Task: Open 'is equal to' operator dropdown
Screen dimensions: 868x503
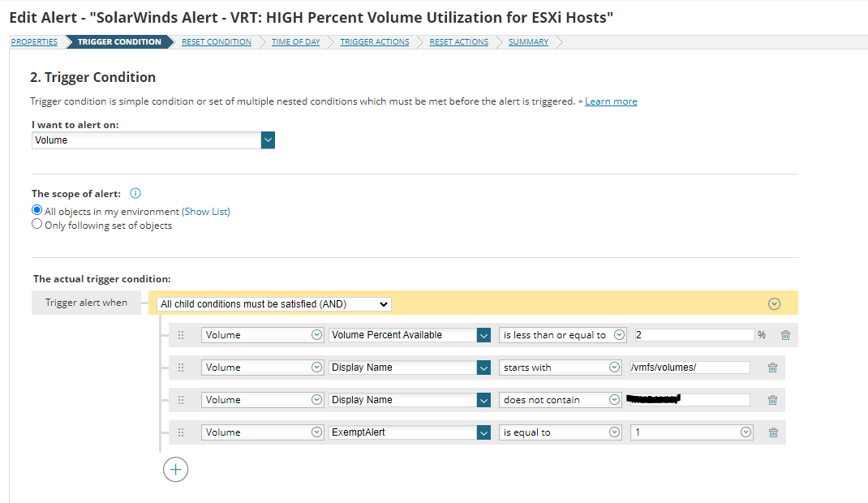Action: 561,432
